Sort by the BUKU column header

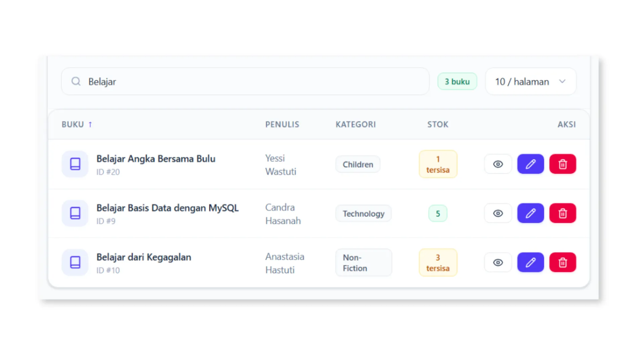pyautogui.click(x=73, y=124)
